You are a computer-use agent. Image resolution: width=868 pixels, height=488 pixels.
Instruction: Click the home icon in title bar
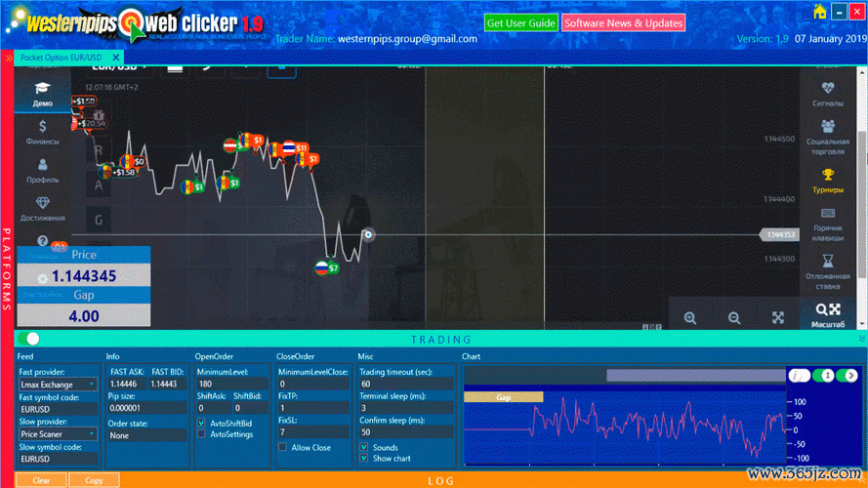[819, 12]
